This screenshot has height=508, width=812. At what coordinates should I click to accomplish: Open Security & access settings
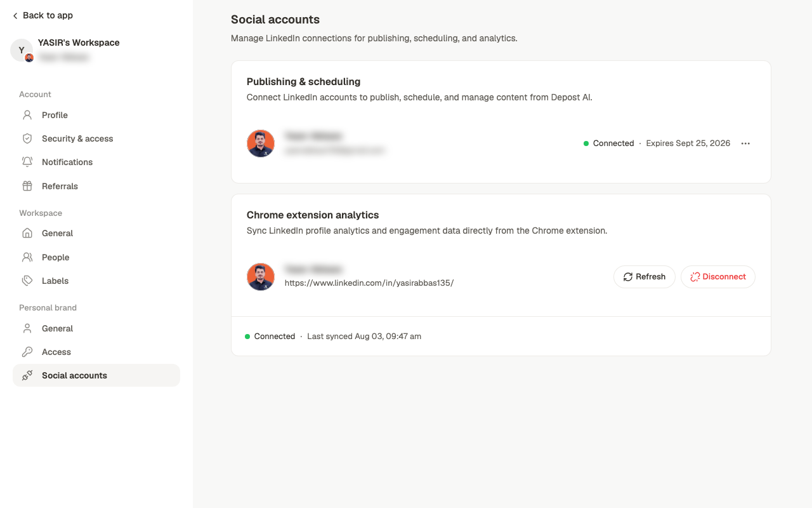(x=96, y=138)
